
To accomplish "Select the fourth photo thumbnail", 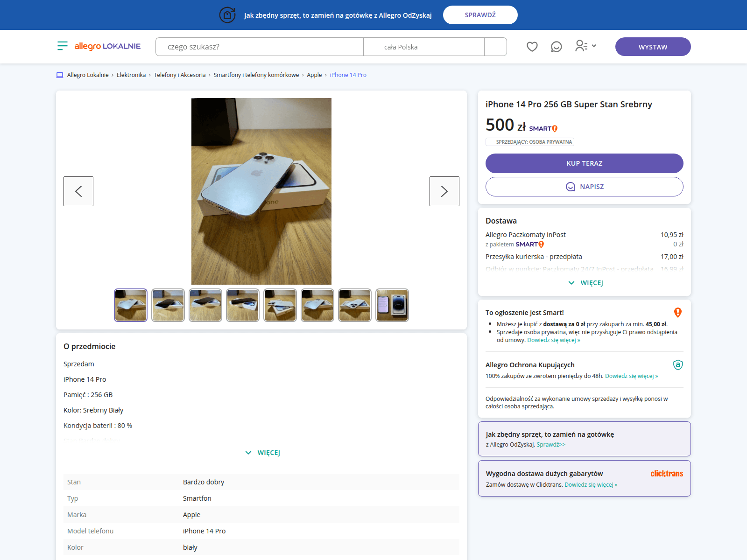I will pos(243,305).
